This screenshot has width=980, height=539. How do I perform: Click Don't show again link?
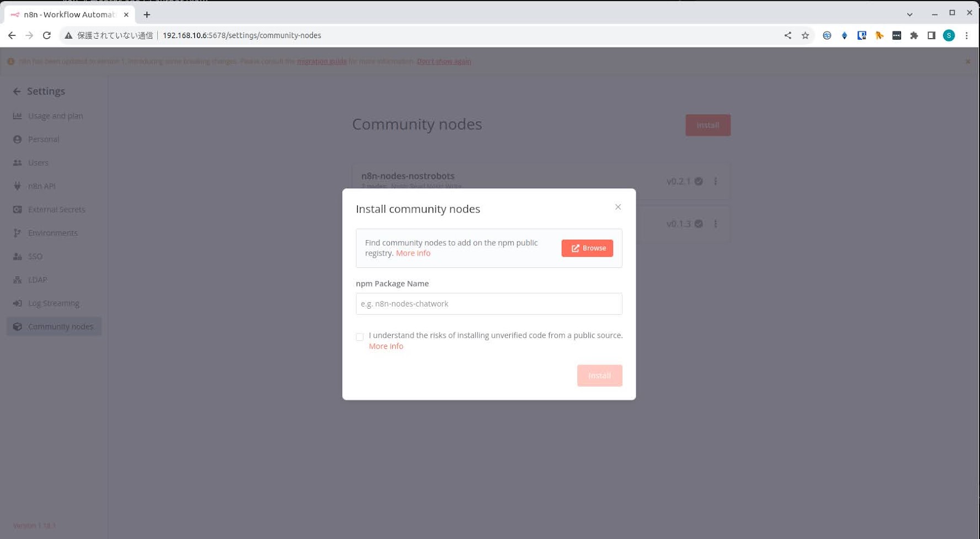pyautogui.click(x=444, y=61)
